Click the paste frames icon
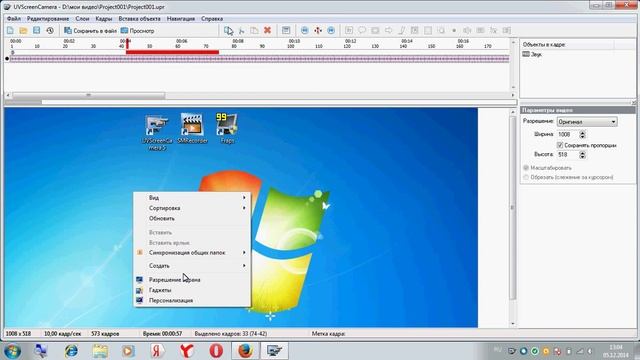 pos(254,31)
